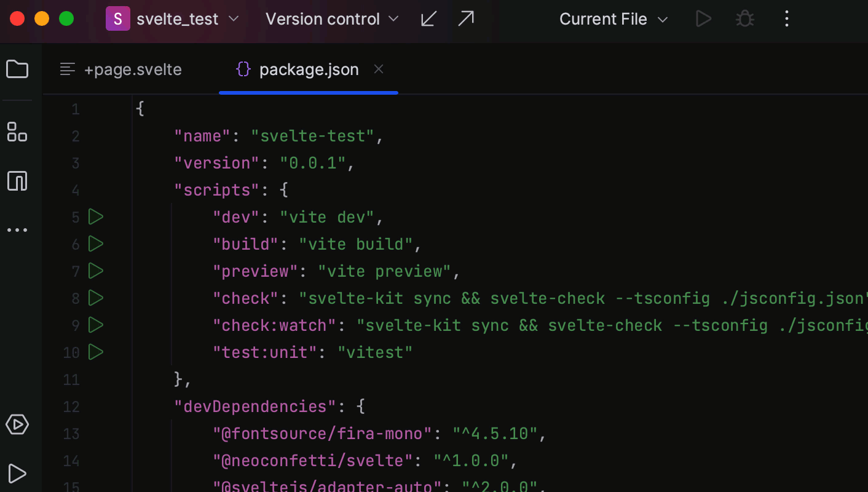The image size is (868, 492).
Task: Click the Update Project arrow icon
Action: click(428, 19)
